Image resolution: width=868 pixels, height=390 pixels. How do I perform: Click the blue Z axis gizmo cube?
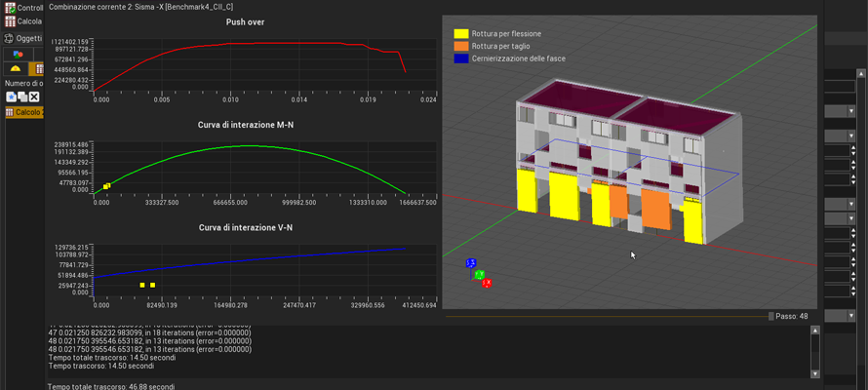(x=471, y=263)
